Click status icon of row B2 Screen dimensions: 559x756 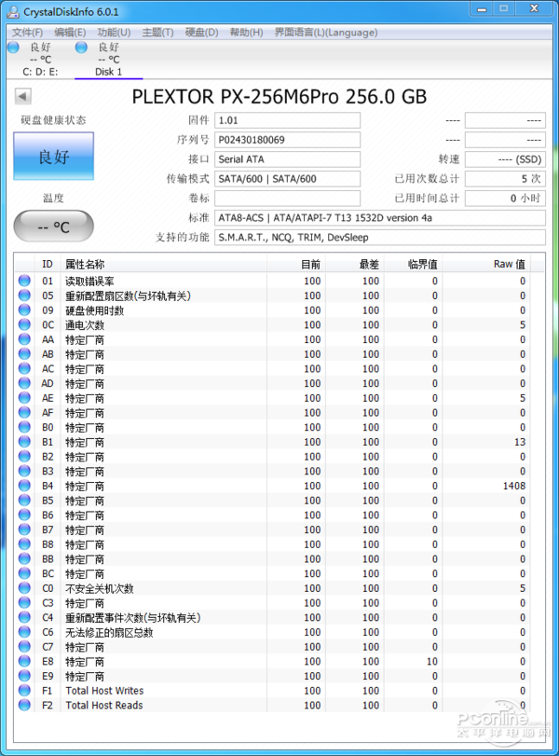[x=24, y=456]
